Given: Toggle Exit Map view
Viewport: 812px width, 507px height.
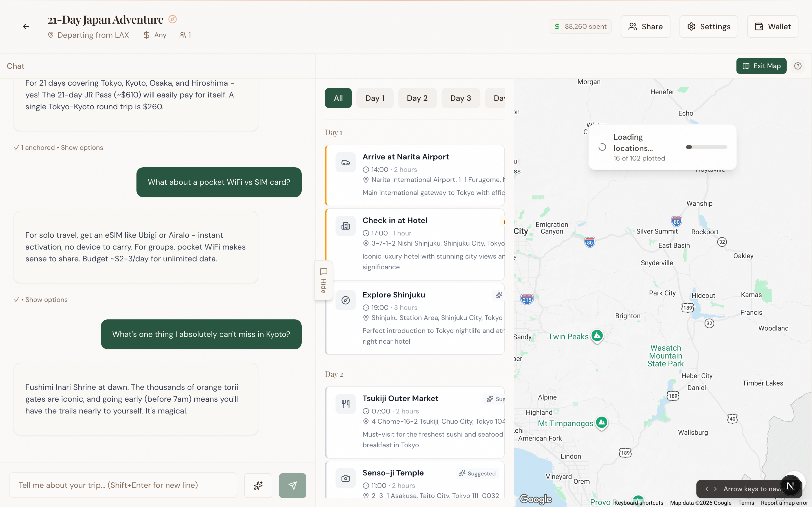Looking at the screenshot, I should pyautogui.click(x=761, y=66).
